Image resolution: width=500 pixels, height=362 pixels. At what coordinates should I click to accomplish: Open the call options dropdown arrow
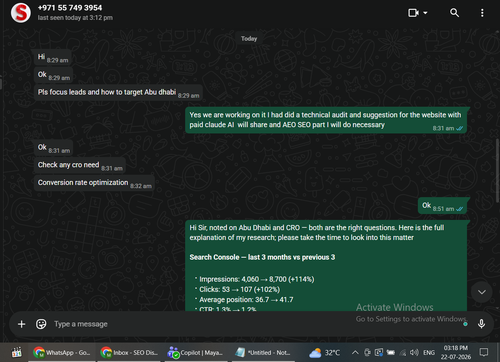click(425, 13)
